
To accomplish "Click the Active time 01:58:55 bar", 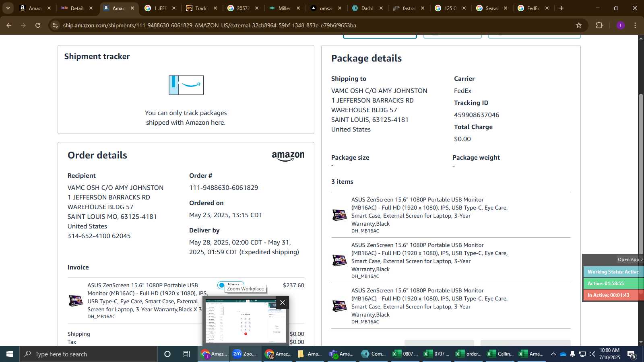I will 613,284.
